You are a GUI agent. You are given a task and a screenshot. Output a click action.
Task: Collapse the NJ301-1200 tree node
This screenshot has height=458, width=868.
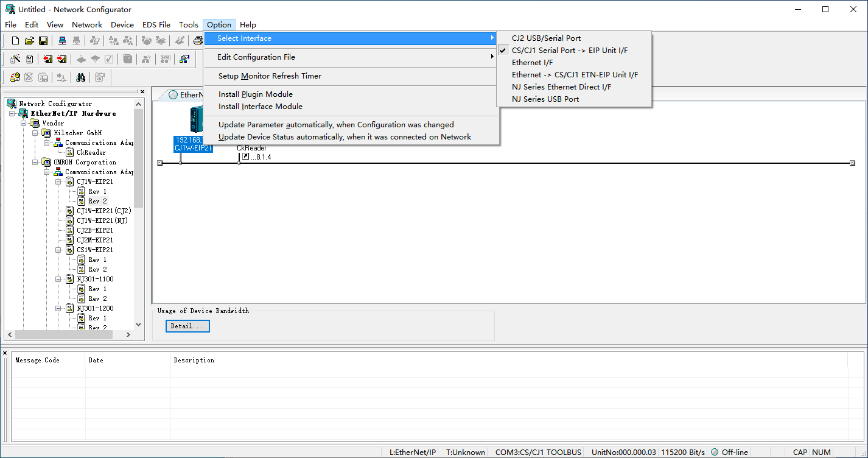(x=58, y=308)
